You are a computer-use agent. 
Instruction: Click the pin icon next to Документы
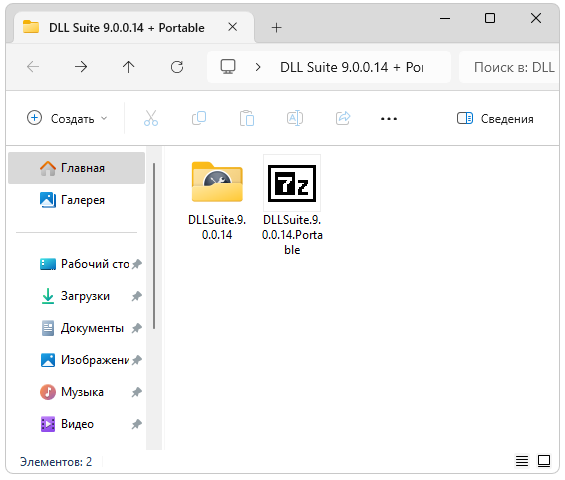[137, 328]
